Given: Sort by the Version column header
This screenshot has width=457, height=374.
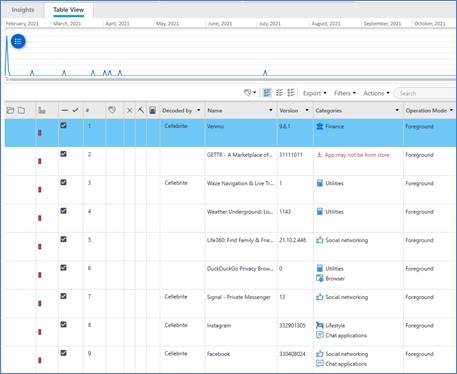Looking at the screenshot, I should [289, 110].
